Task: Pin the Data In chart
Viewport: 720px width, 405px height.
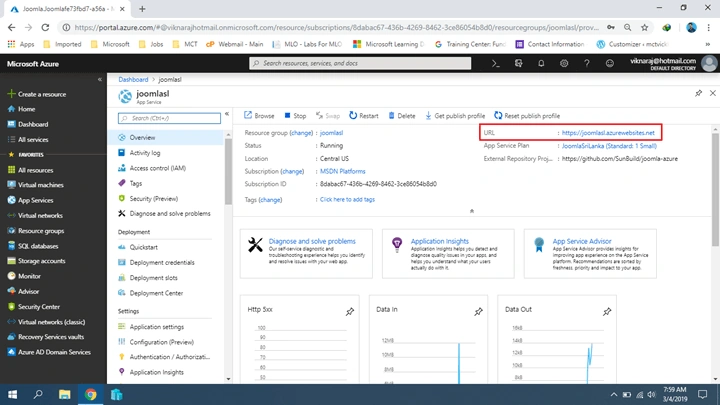Action: pos(478,312)
